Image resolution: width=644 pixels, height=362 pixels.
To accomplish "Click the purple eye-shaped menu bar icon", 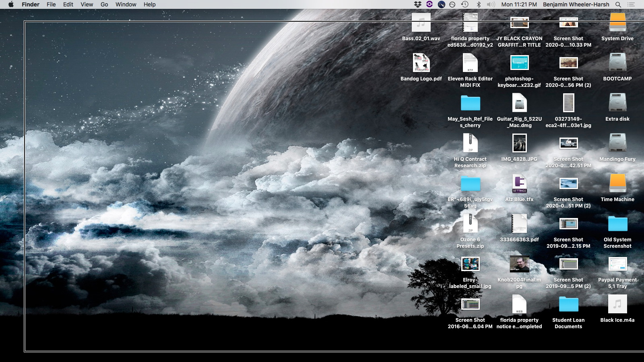I will (429, 4).
